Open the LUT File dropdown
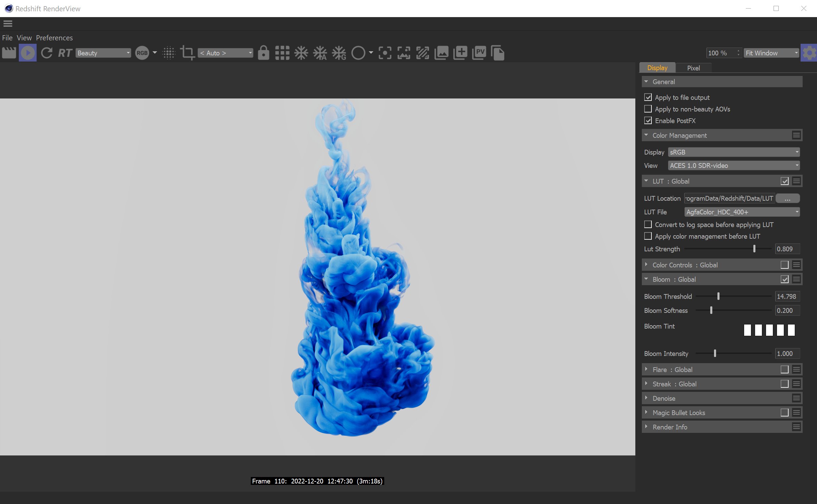 tap(742, 212)
